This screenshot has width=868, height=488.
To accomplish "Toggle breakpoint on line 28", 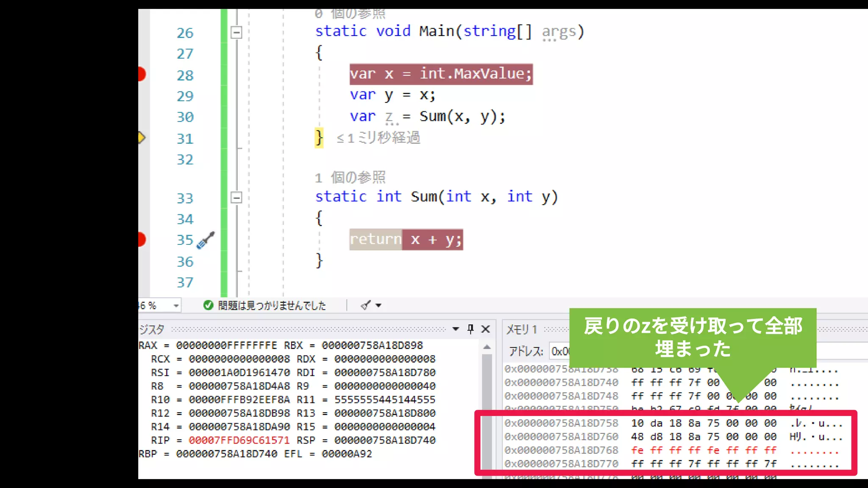I will coord(142,74).
